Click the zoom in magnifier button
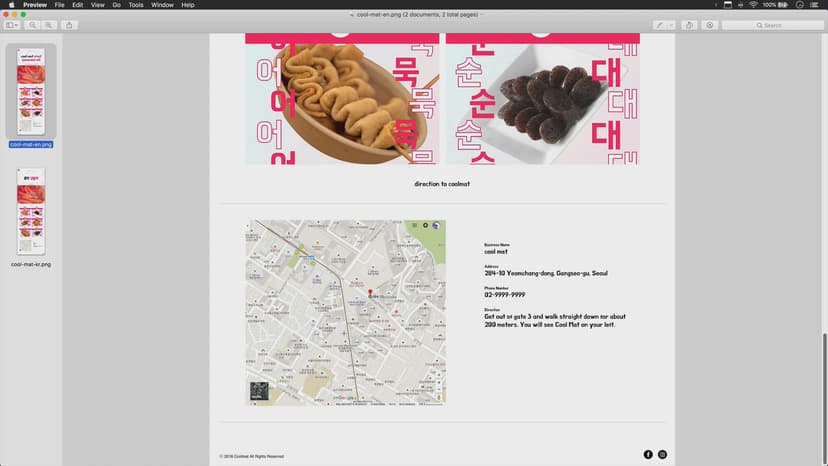 [x=49, y=25]
